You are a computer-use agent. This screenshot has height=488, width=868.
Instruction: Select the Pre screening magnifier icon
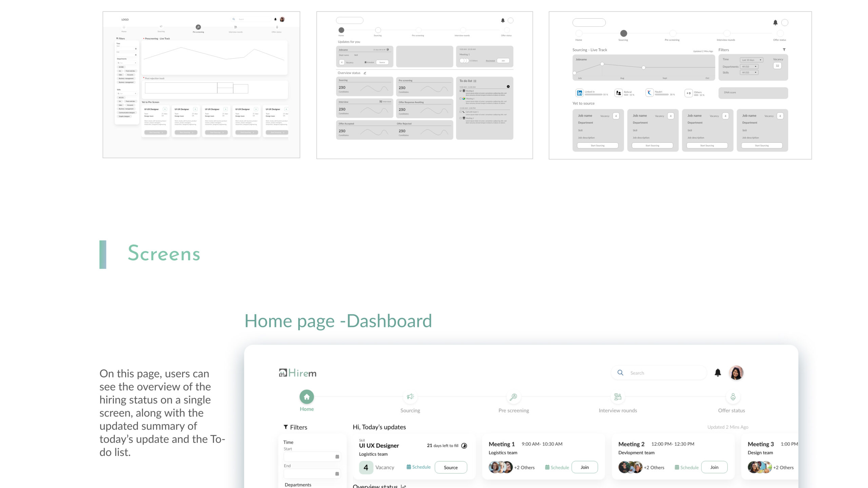click(513, 397)
